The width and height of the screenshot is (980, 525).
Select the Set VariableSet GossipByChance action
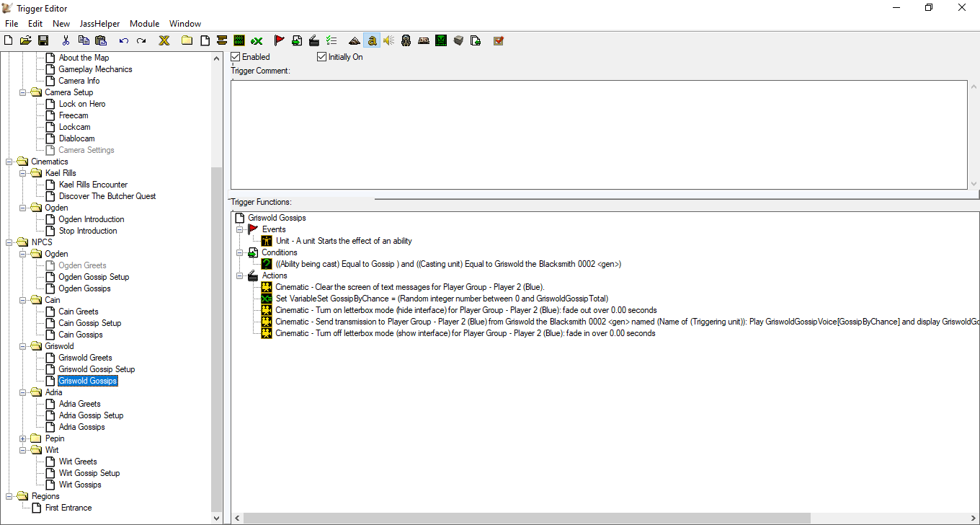tap(442, 299)
